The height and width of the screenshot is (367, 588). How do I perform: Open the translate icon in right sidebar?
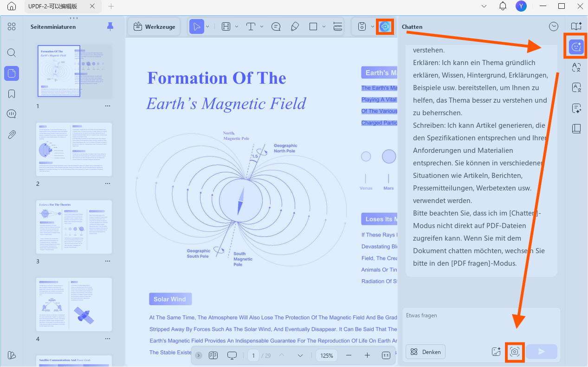576,67
